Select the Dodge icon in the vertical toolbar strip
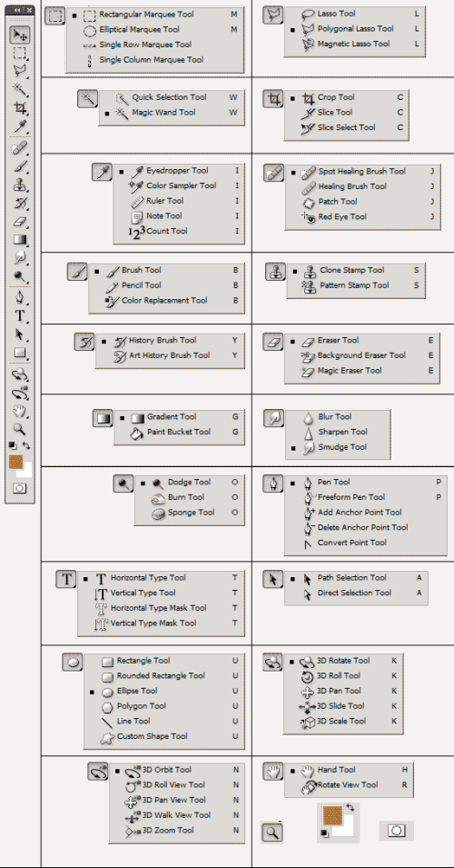 [20, 275]
